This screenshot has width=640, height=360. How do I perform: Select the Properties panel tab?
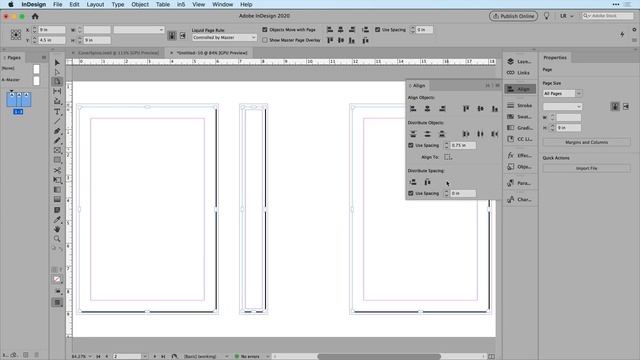[555, 58]
